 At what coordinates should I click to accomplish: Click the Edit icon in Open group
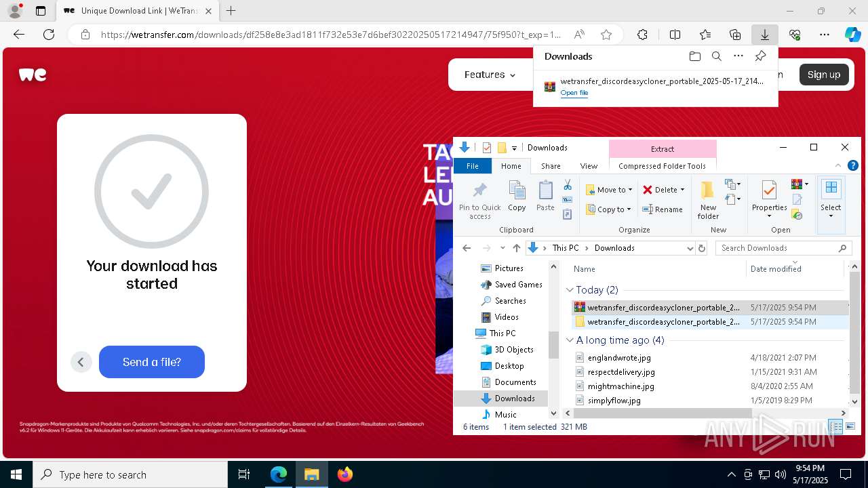coord(797,199)
